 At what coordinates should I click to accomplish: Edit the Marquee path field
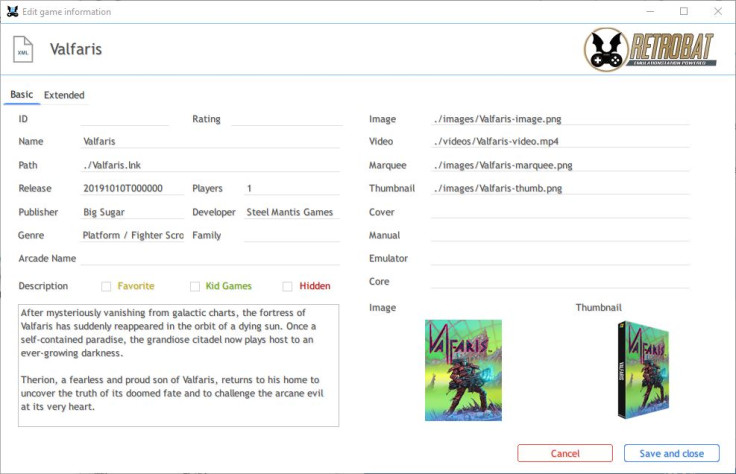coord(560,165)
